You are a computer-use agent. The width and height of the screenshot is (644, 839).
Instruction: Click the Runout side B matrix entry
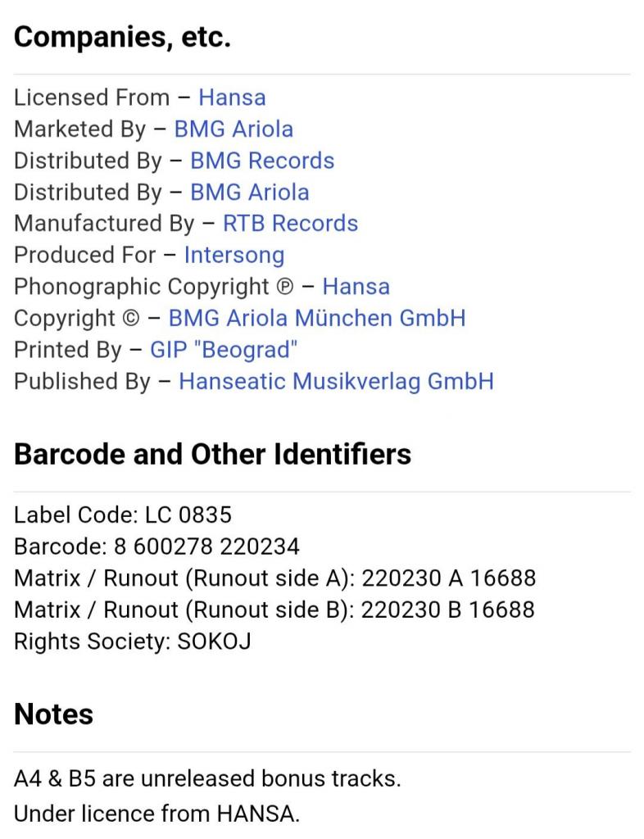click(x=274, y=610)
